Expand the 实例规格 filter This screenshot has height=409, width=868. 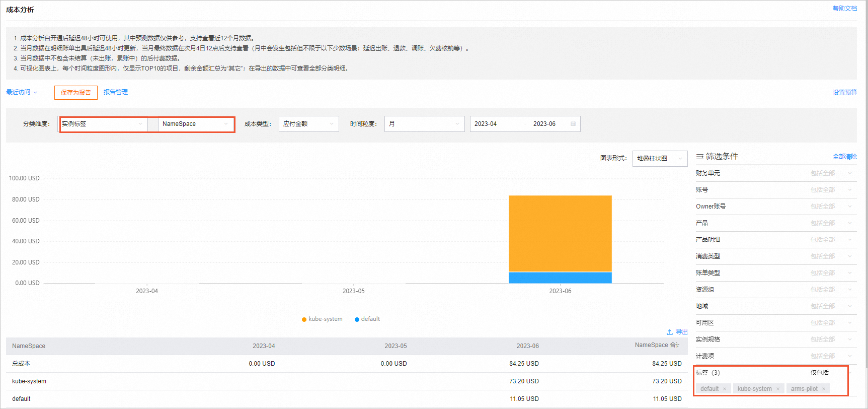pos(776,339)
